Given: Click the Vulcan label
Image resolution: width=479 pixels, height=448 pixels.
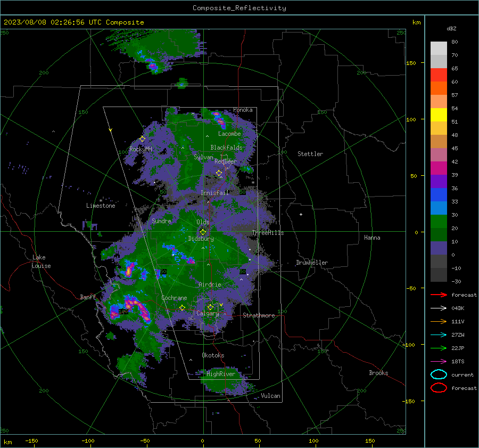Looking at the screenshot, I should tap(270, 396).
